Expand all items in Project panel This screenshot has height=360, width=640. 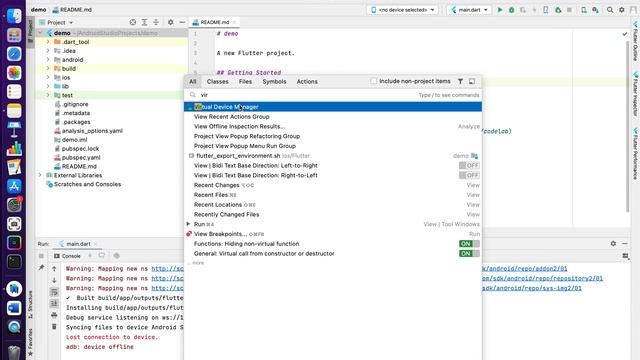[144, 22]
